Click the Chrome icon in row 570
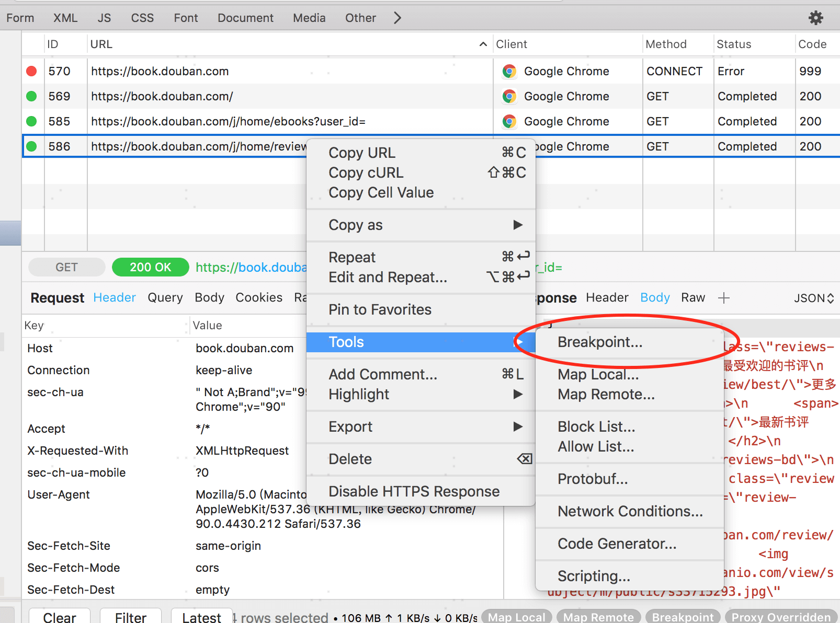Viewport: 840px width, 623px height. point(509,71)
